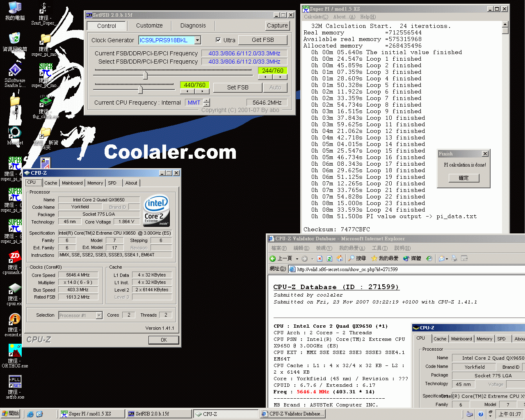Image resolution: width=525 pixels, height=420 pixels.
Task: Open the Clock Generator dropdown in SetFSB
Action: [x=198, y=40]
